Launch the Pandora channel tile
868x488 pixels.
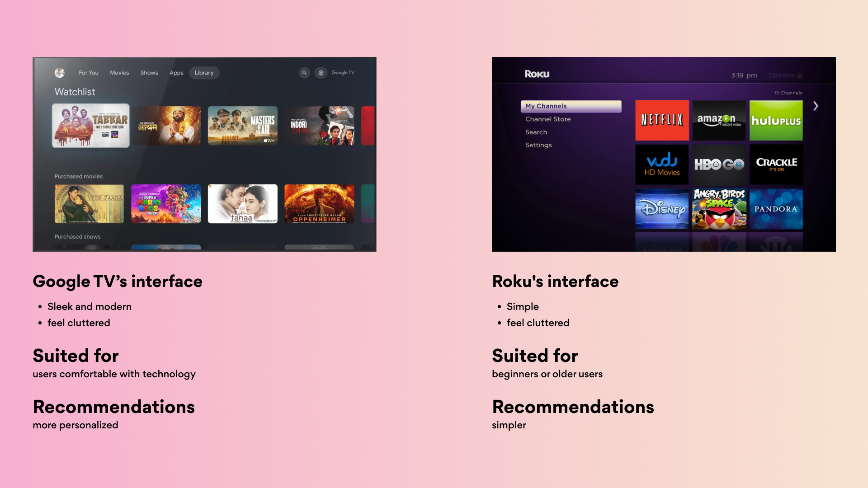click(776, 209)
